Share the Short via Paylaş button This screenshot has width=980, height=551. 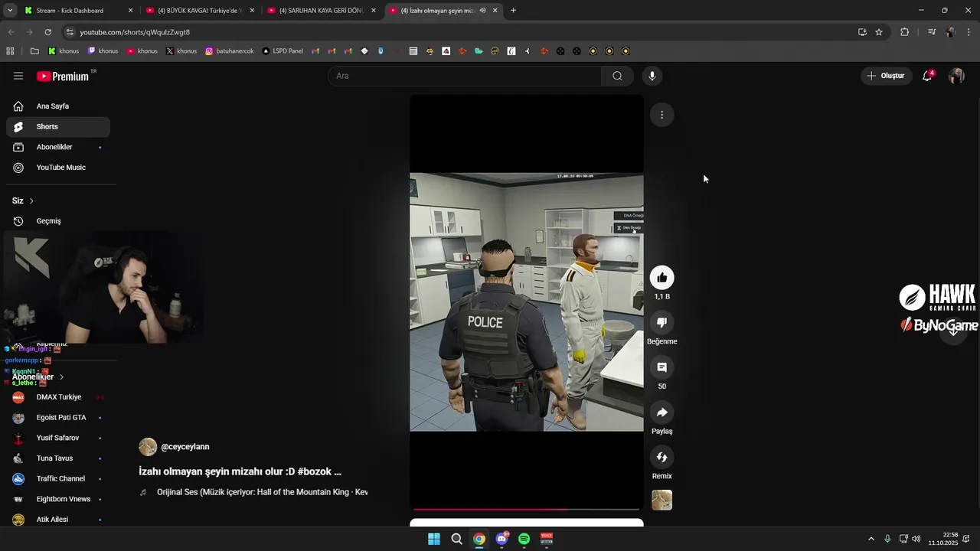[661, 412]
